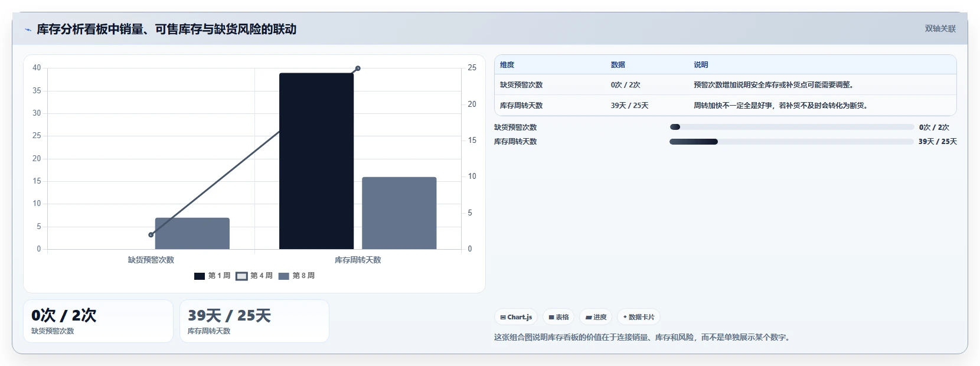
Task: Click the footer note starting with 这张组合图说明
Action: (643, 338)
